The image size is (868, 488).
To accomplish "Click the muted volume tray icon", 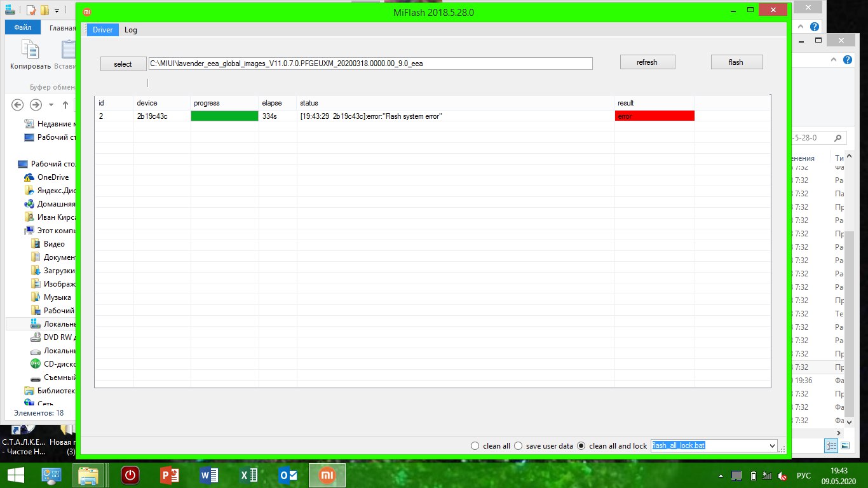I will coord(783,475).
